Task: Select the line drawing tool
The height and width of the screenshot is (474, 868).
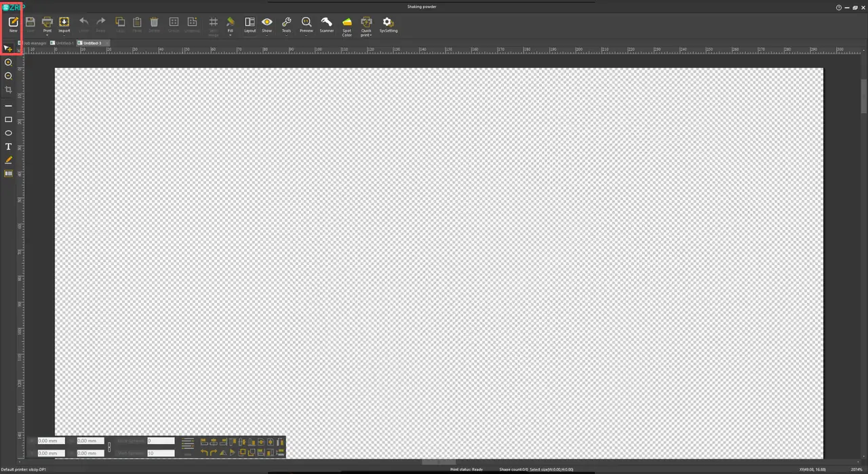Action: pyautogui.click(x=8, y=106)
